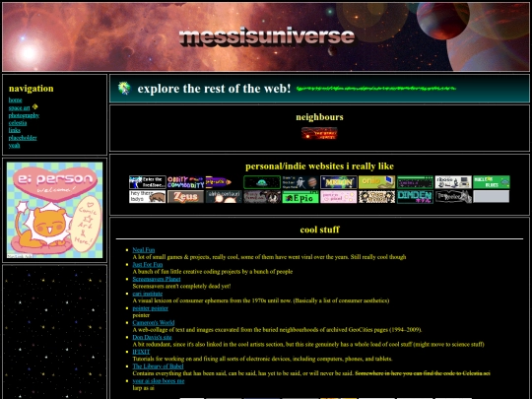Open the bright green EPio badge
This screenshot has width=532, height=399.
coord(300,196)
